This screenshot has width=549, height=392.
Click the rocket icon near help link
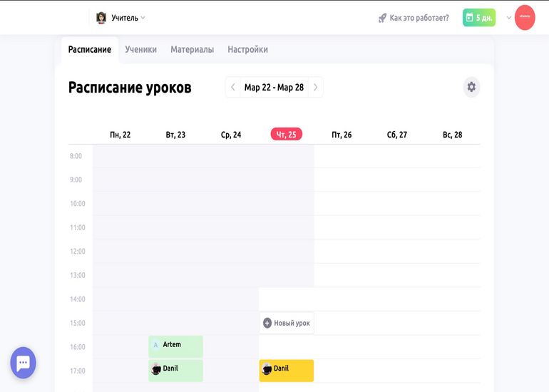[x=382, y=18]
